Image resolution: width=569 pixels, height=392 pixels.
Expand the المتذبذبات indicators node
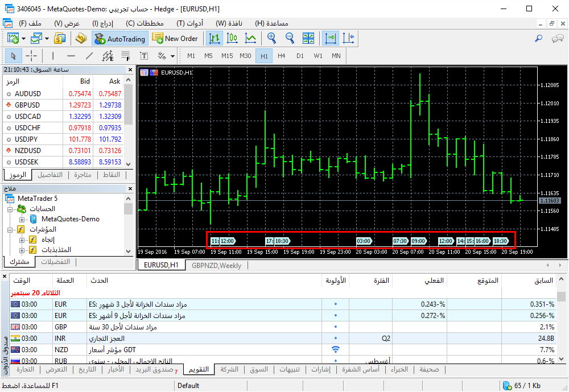(x=22, y=250)
